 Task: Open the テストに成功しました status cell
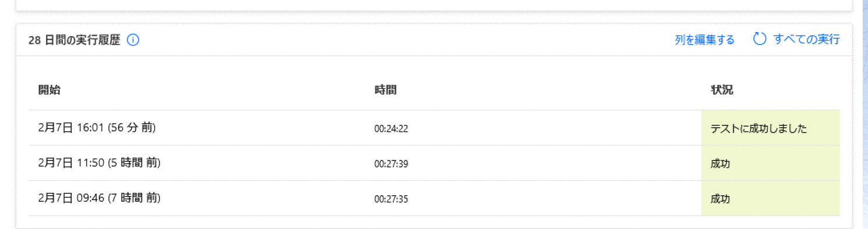771,128
